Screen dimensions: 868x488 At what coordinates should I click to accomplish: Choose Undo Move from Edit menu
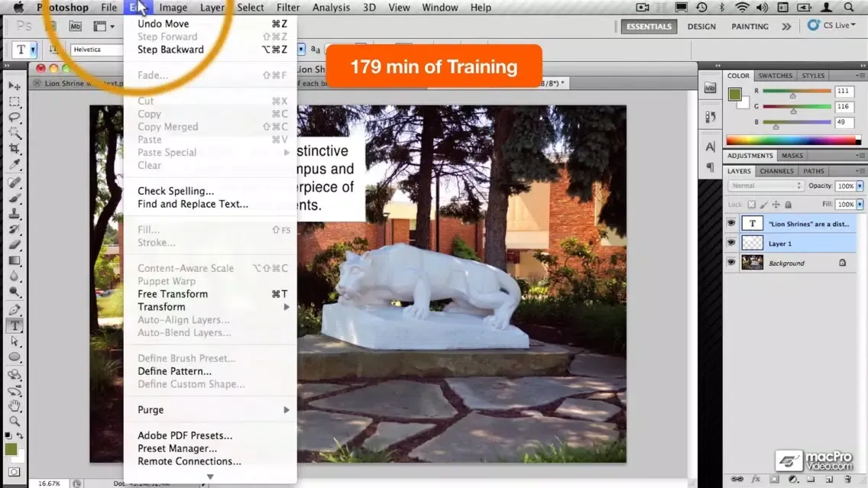coord(210,24)
